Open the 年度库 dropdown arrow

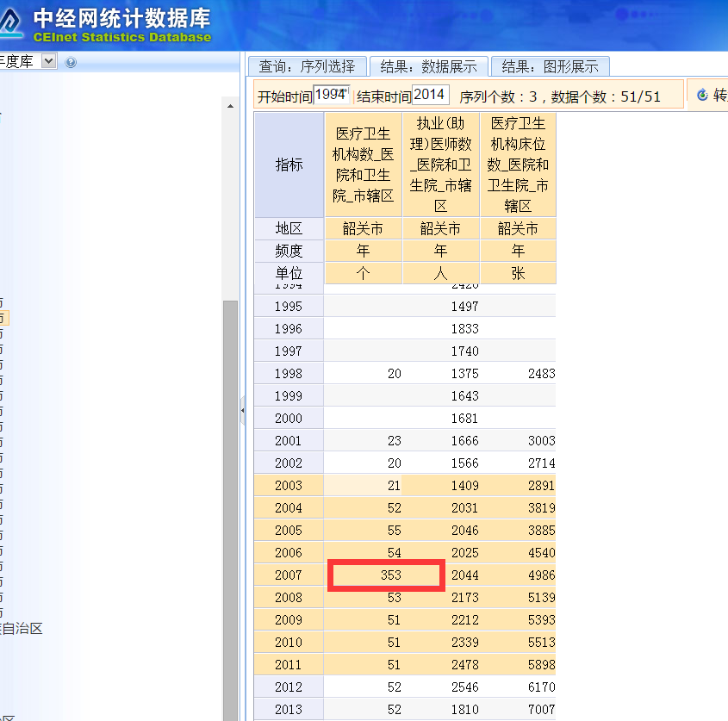click(49, 61)
